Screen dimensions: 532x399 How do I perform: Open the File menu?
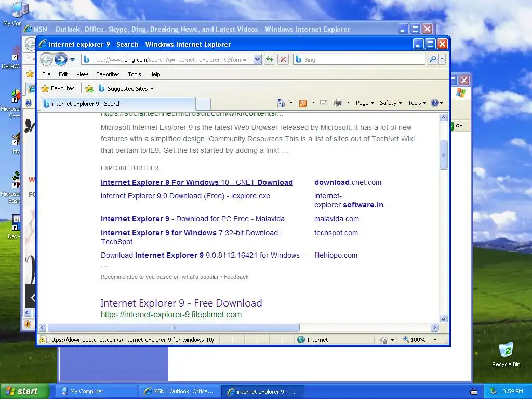coord(46,74)
